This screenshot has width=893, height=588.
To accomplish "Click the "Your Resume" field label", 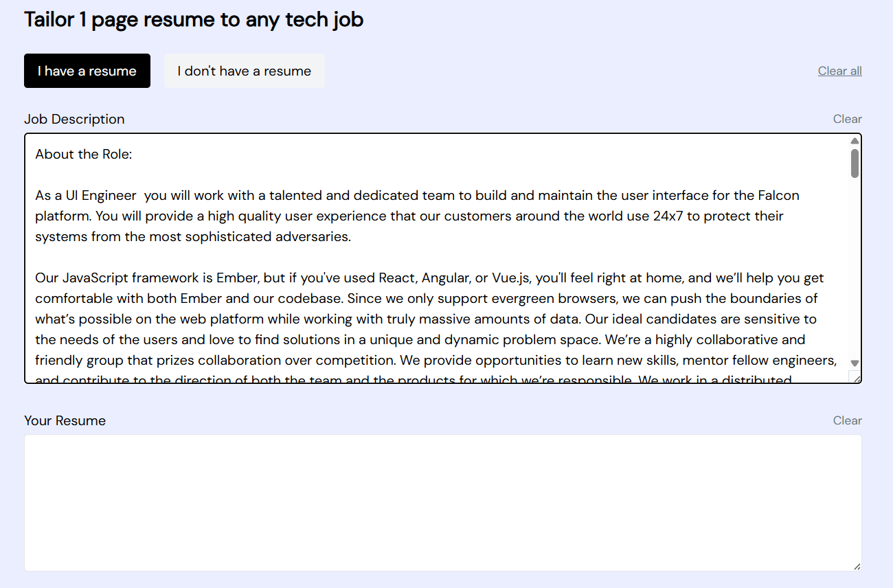I will [65, 420].
